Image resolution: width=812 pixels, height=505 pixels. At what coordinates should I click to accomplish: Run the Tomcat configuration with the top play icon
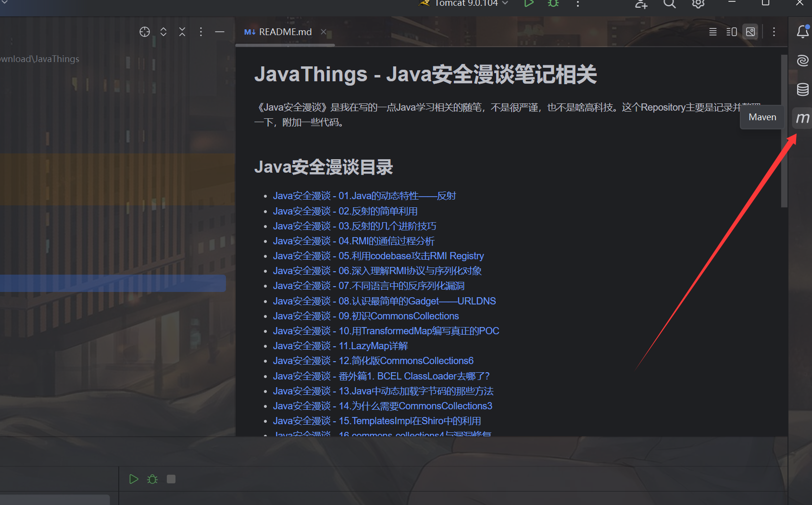(528, 4)
